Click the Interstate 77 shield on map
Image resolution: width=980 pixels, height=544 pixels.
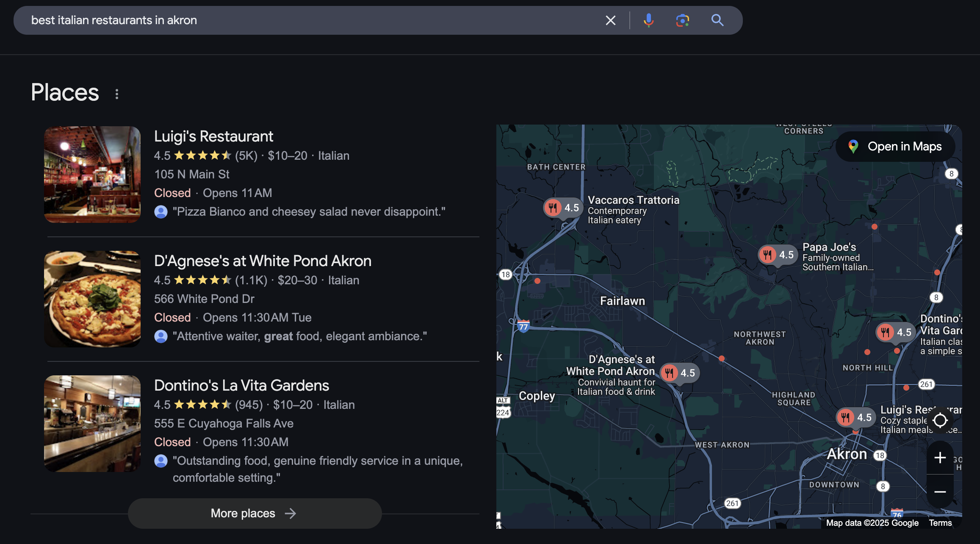click(x=523, y=326)
